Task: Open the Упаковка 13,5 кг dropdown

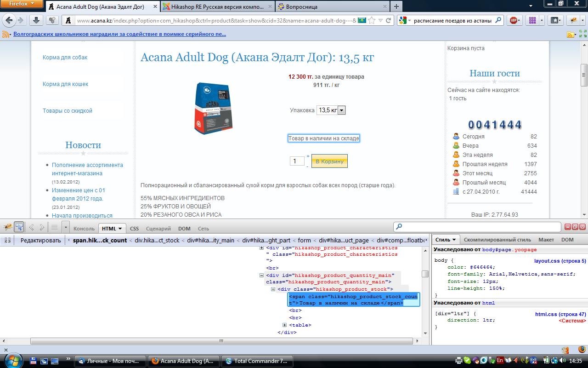Action: 331,110
